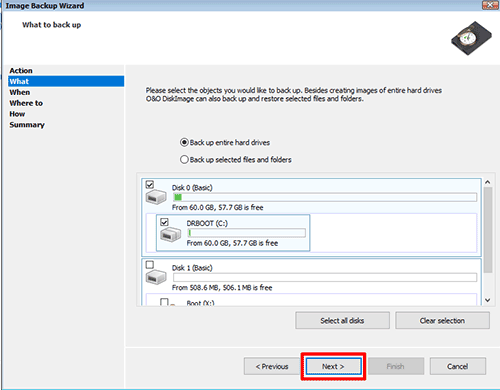The image size is (500, 390).
Task: Click the Disk 0 hard drive icon
Action: click(156, 197)
